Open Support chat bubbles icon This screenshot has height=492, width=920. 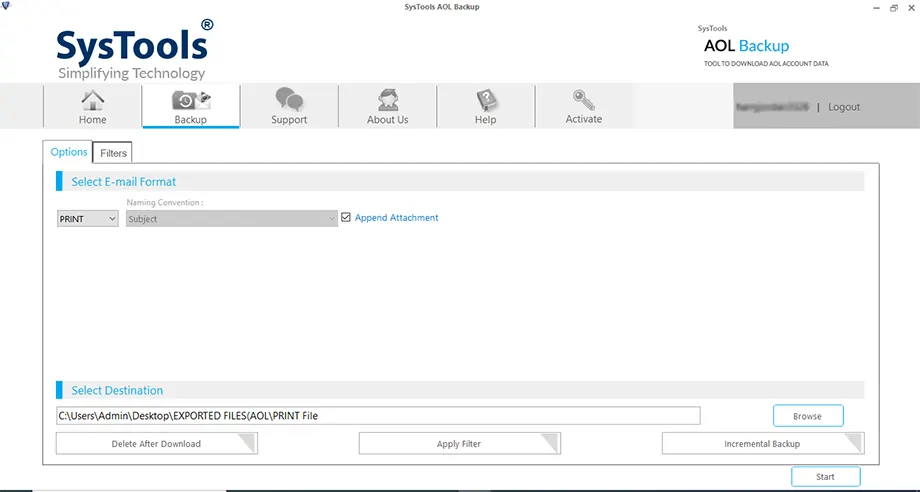click(x=289, y=100)
